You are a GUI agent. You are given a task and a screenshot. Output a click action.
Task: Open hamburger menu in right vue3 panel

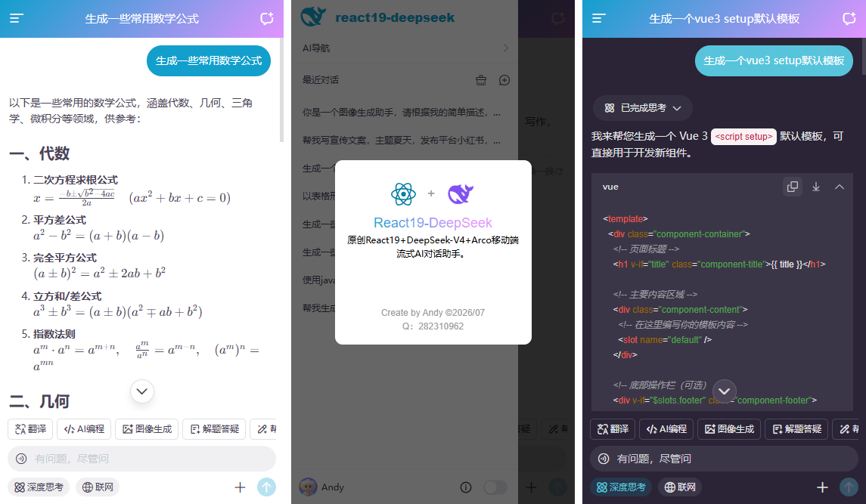(599, 18)
